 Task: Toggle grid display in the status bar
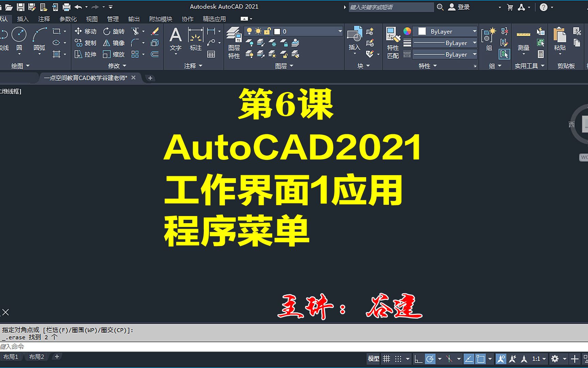(386, 358)
